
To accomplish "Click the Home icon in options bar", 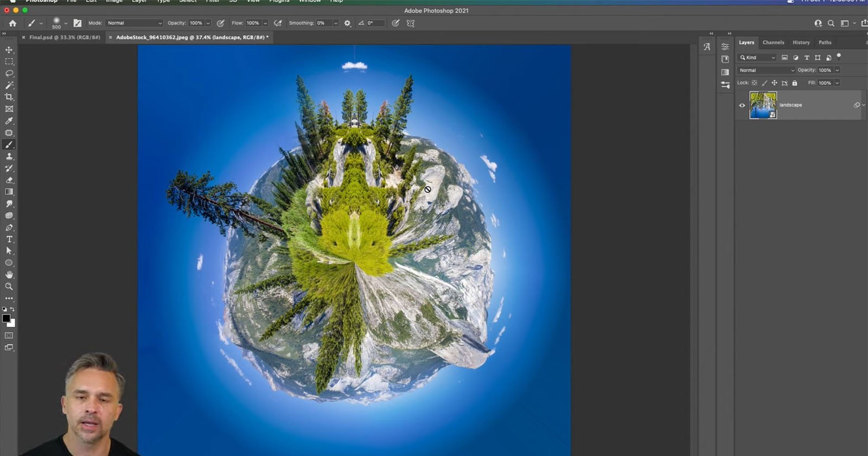I will tap(12, 23).
